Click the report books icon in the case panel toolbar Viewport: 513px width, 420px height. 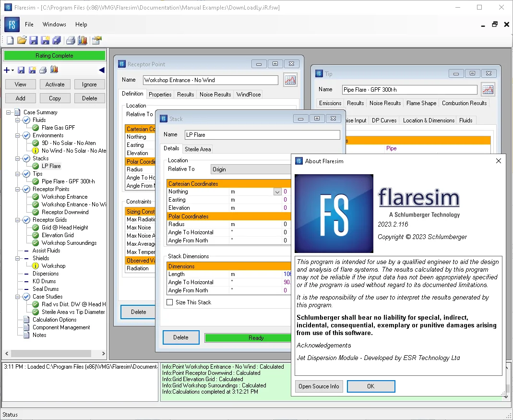pos(54,70)
